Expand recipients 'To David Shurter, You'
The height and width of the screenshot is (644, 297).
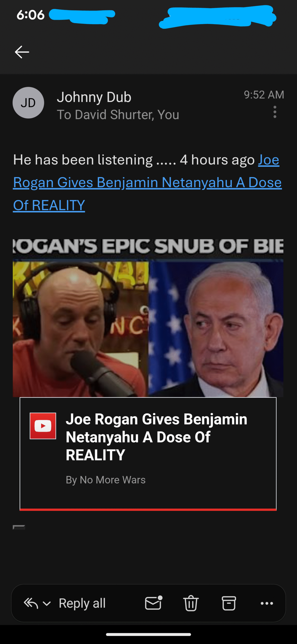118,115
